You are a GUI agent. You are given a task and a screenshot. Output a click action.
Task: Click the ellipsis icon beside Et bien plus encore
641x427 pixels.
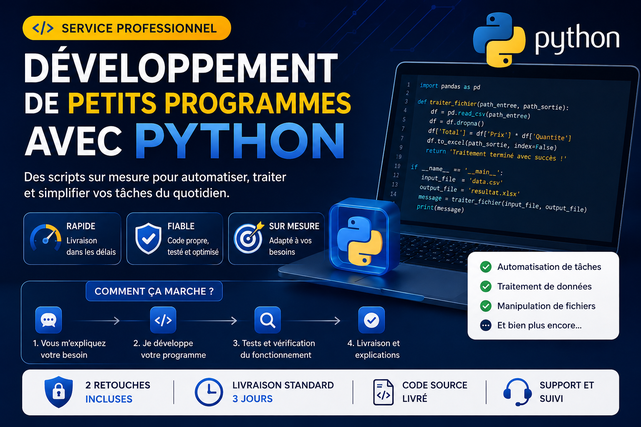pos(486,325)
